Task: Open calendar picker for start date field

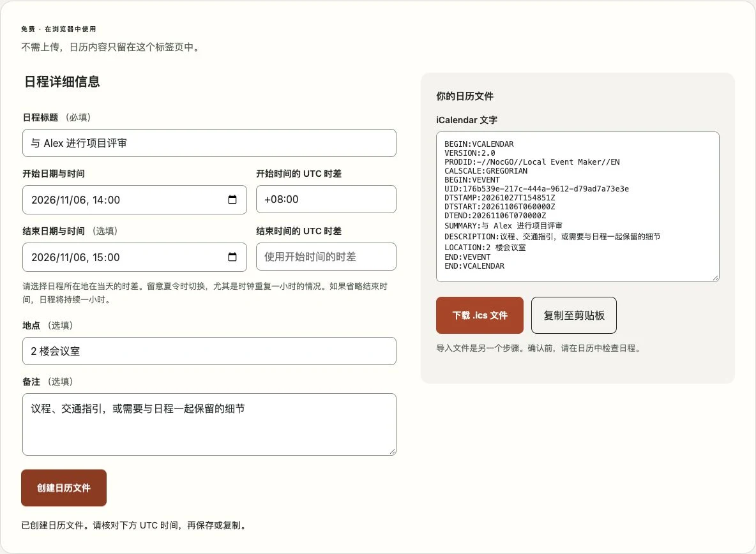Action: (232, 199)
